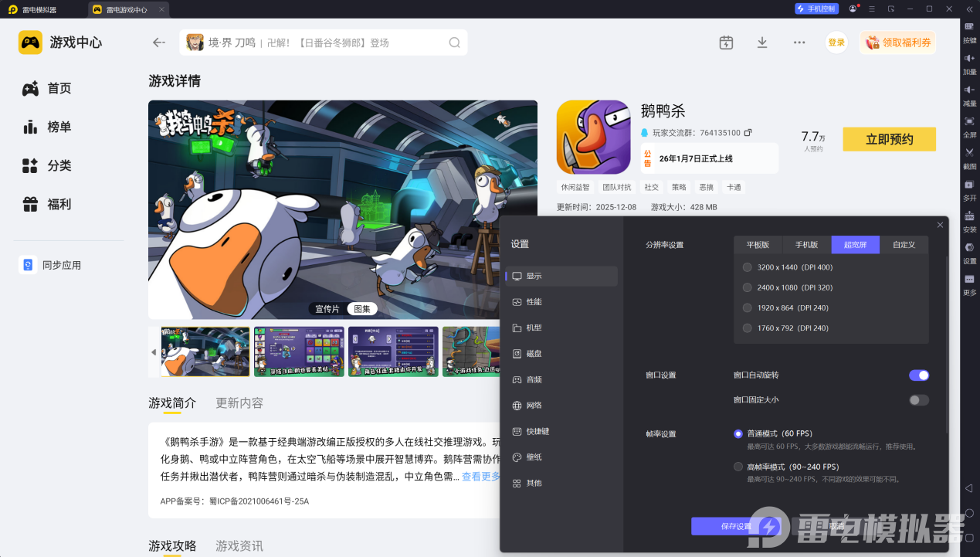The width and height of the screenshot is (980, 557).
Task: Open 磁盘 settings section
Action: [x=562, y=354]
